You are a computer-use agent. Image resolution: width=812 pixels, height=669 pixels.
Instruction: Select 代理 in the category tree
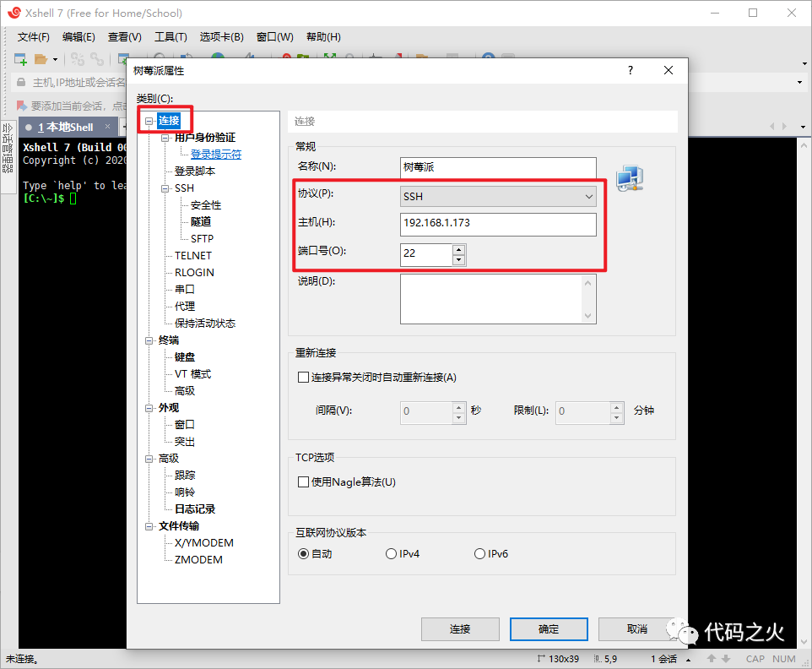184,307
